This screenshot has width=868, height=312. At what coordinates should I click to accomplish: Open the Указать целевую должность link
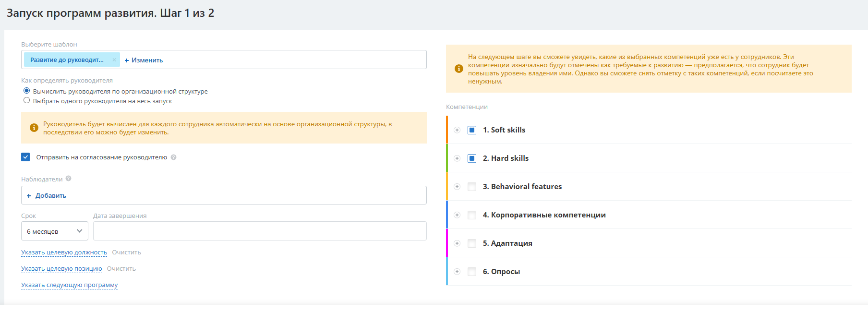coord(64,252)
